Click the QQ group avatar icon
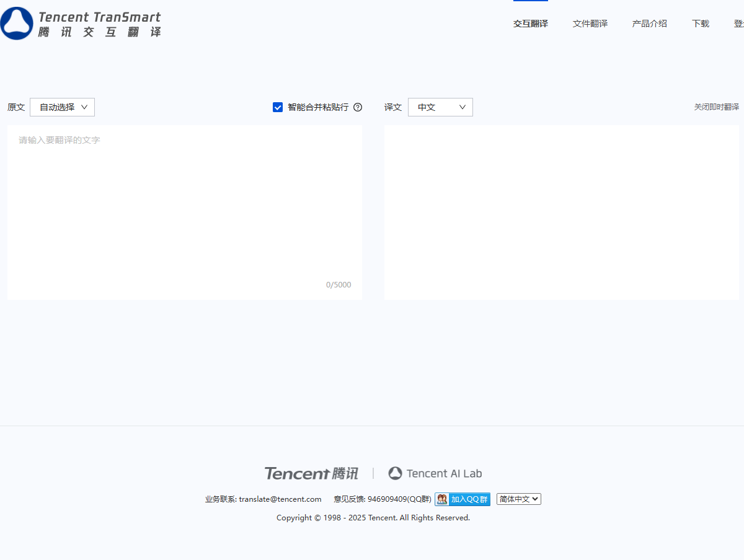The image size is (744, 560). (x=442, y=499)
